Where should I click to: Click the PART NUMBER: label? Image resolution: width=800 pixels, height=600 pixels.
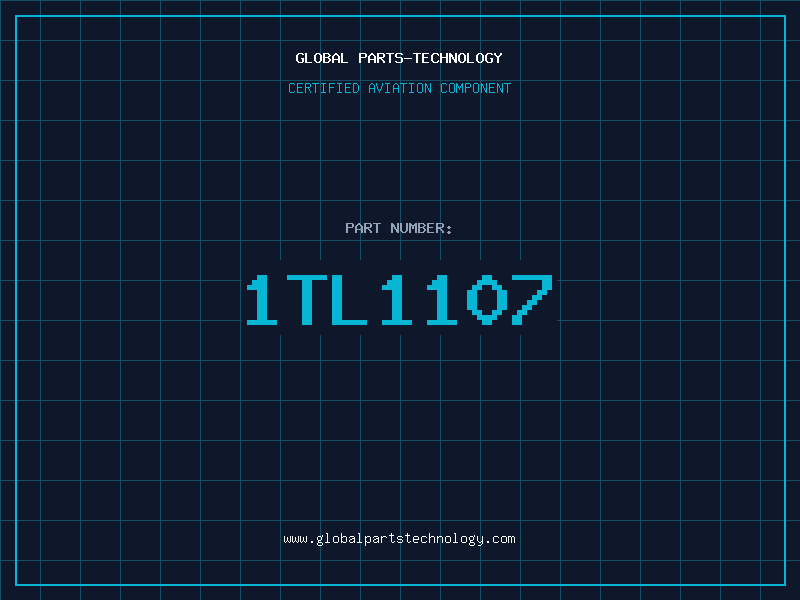[x=398, y=228]
